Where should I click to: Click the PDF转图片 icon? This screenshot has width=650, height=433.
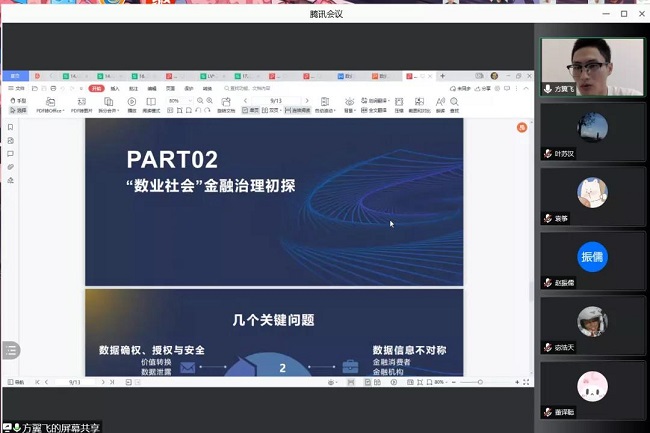(x=82, y=102)
